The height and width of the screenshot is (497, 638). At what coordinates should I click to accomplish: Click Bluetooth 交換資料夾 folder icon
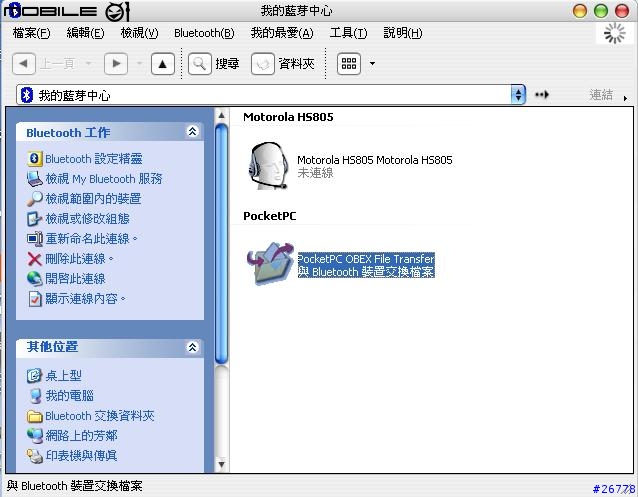click(35, 416)
